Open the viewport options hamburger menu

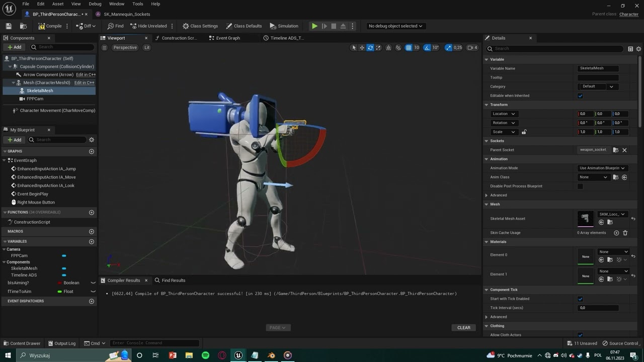(x=104, y=48)
